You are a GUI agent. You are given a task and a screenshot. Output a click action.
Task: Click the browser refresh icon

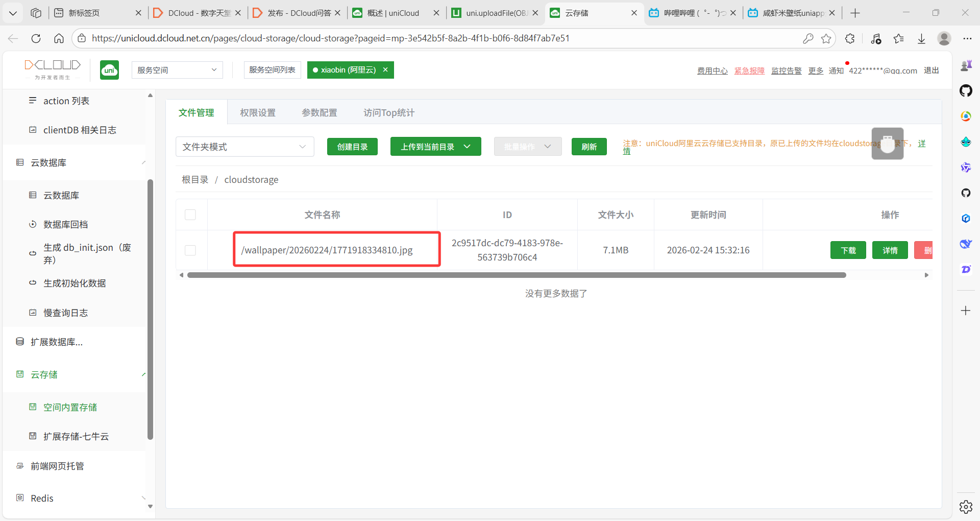tap(36, 38)
